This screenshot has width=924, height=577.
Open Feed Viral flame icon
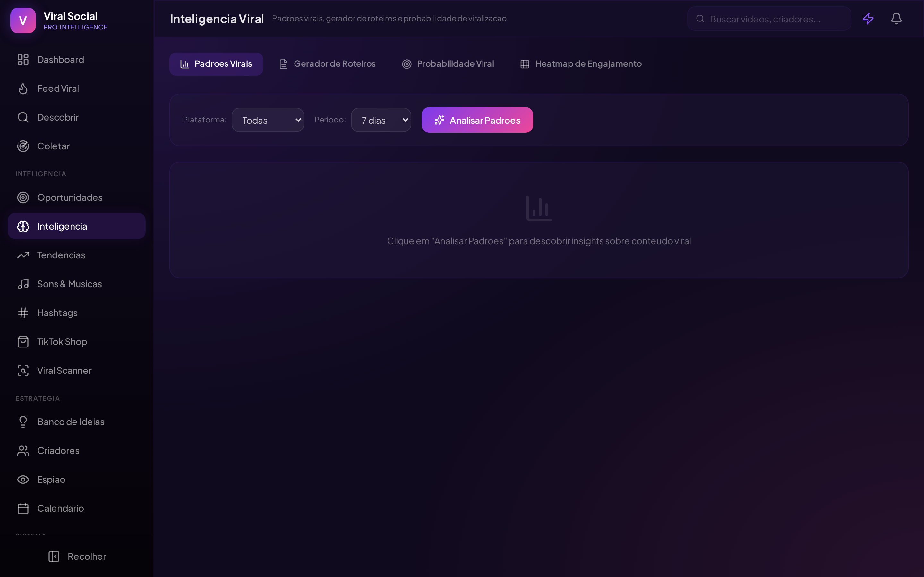click(x=23, y=88)
